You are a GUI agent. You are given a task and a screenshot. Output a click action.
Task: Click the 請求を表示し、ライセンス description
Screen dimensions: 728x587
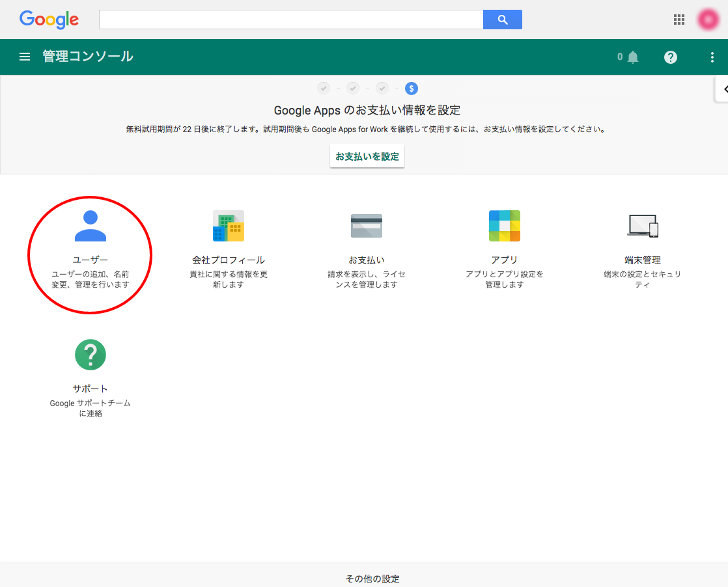(367, 279)
